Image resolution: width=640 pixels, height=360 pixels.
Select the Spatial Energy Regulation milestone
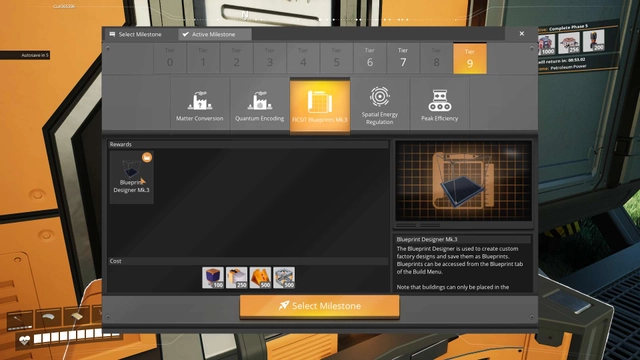380,104
